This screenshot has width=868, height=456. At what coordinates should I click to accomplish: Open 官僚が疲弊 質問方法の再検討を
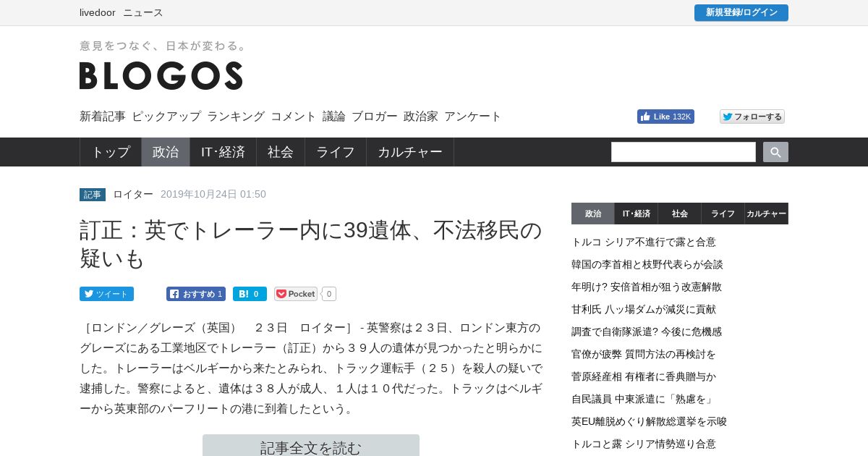tap(644, 354)
